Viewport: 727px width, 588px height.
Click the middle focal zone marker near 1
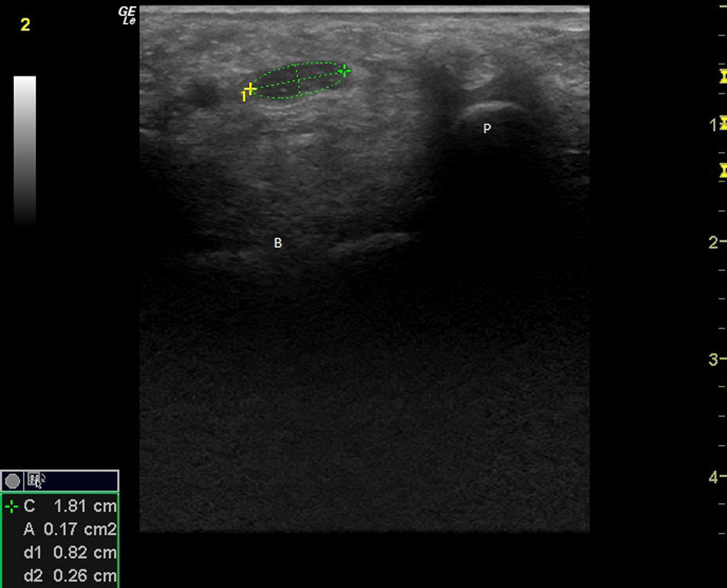pos(722,123)
